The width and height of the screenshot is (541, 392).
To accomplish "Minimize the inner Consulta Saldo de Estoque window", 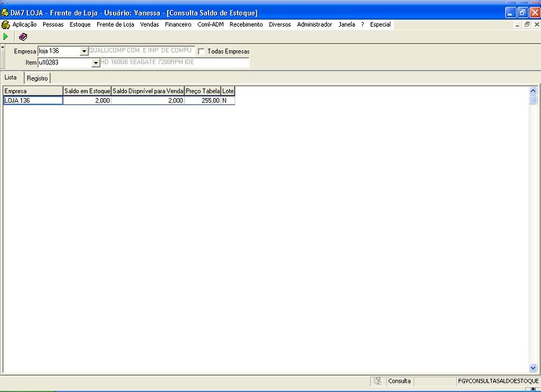I will point(517,25).
